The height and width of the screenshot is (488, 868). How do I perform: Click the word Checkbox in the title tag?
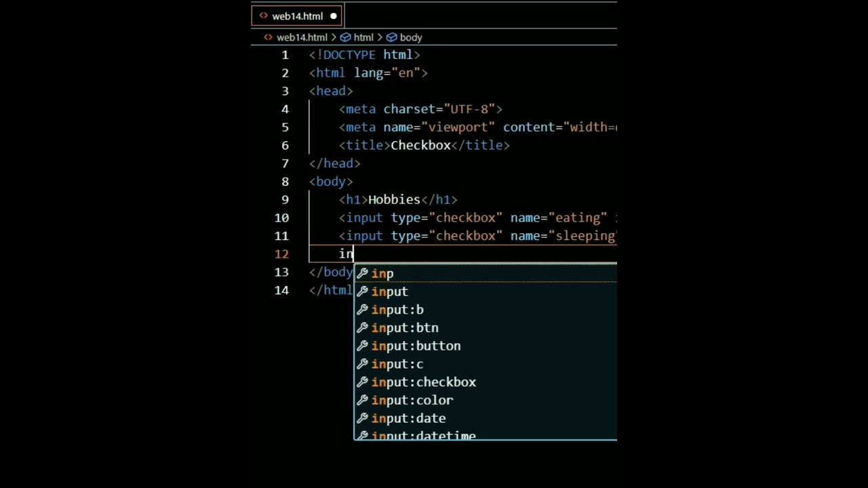point(420,145)
